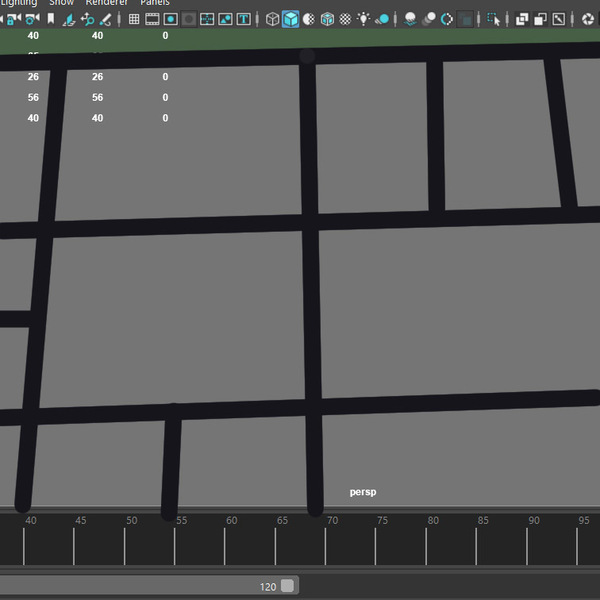Toggle the Textured checker-sphere icon
Viewport: 600px width, 600px height.
pyautogui.click(x=345, y=19)
